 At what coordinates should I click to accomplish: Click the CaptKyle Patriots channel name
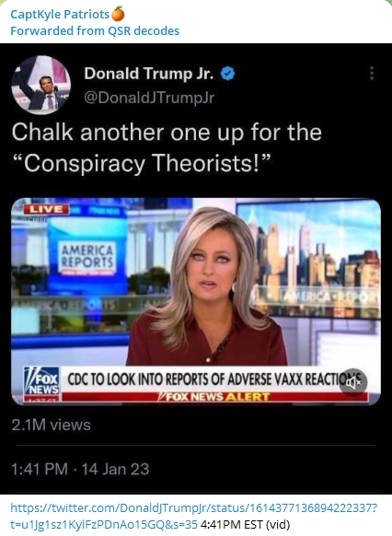point(60,15)
